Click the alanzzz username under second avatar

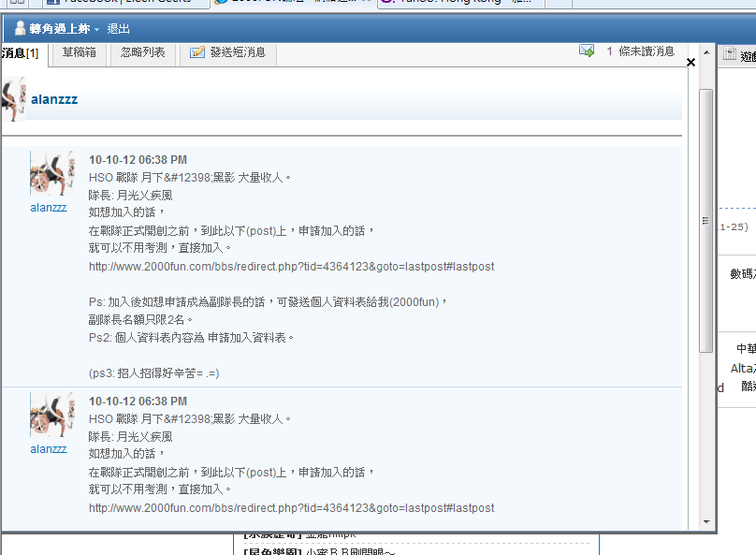[49, 449]
